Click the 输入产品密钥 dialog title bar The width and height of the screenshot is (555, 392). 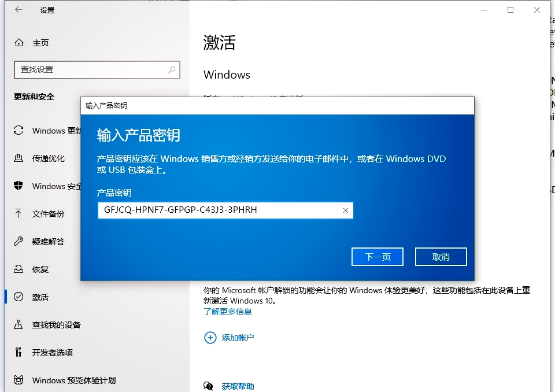click(x=277, y=106)
